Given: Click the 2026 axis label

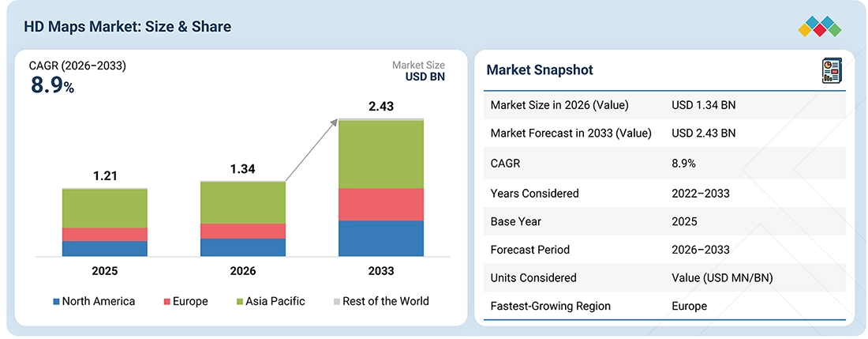Looking at the screenshot, I should click(242, 271).
